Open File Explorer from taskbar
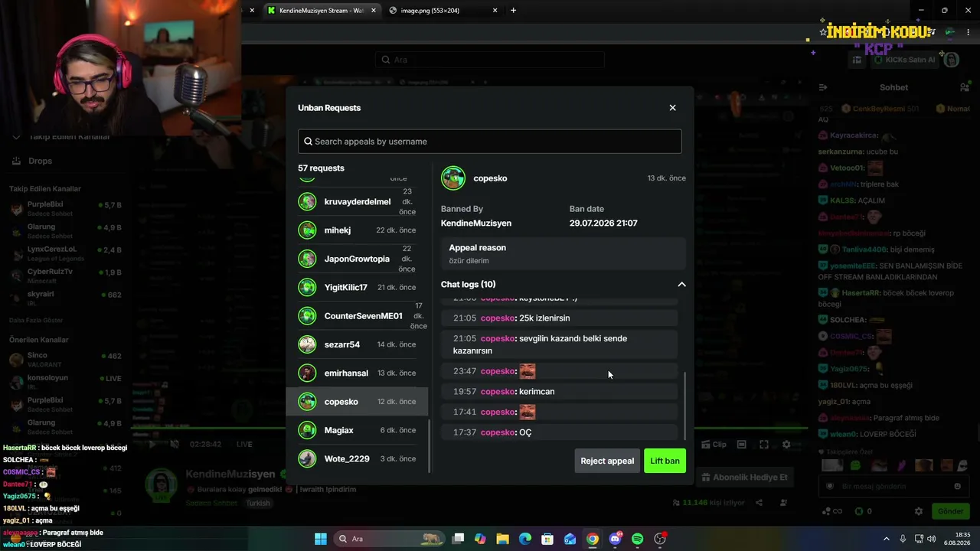Image resolution: width=980 pixels, height=551 pixels. pos(502,539)
